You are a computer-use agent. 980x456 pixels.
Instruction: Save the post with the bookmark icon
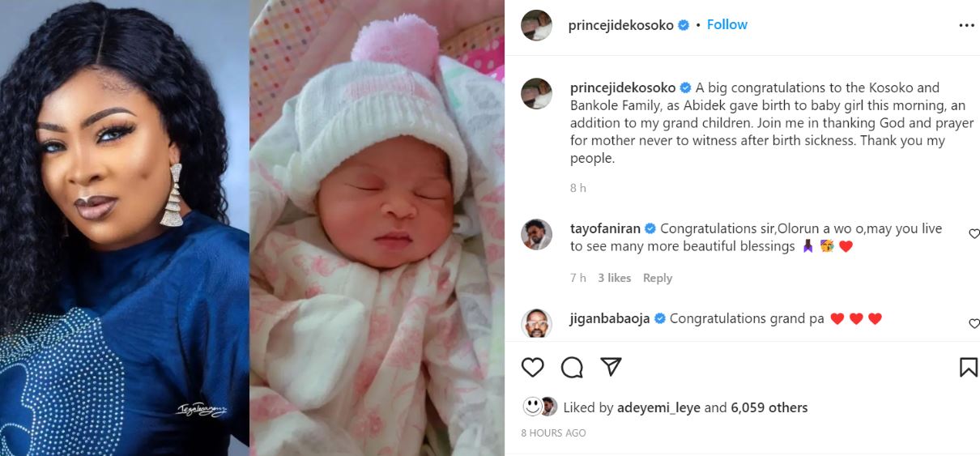pos(968,368)
